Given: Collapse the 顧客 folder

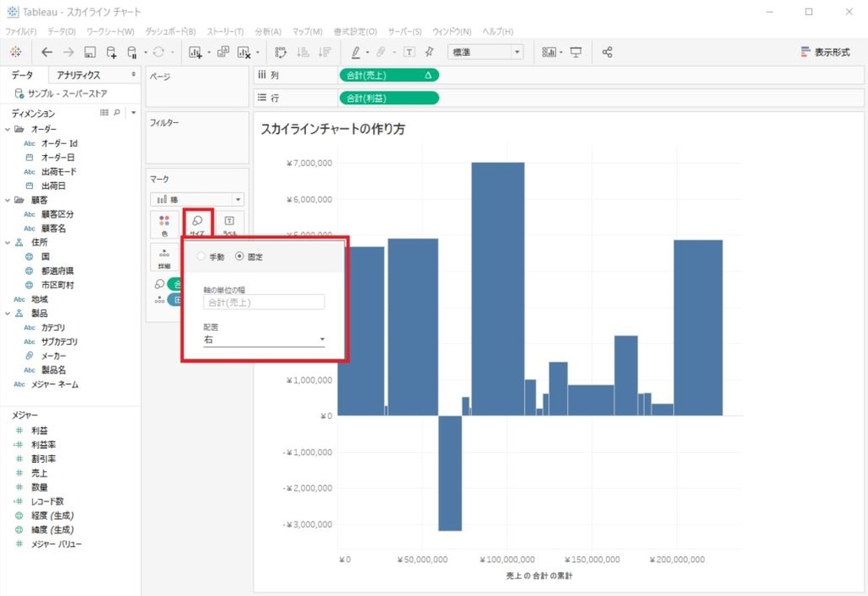Looking at the screenshot, I should [8, 200].
